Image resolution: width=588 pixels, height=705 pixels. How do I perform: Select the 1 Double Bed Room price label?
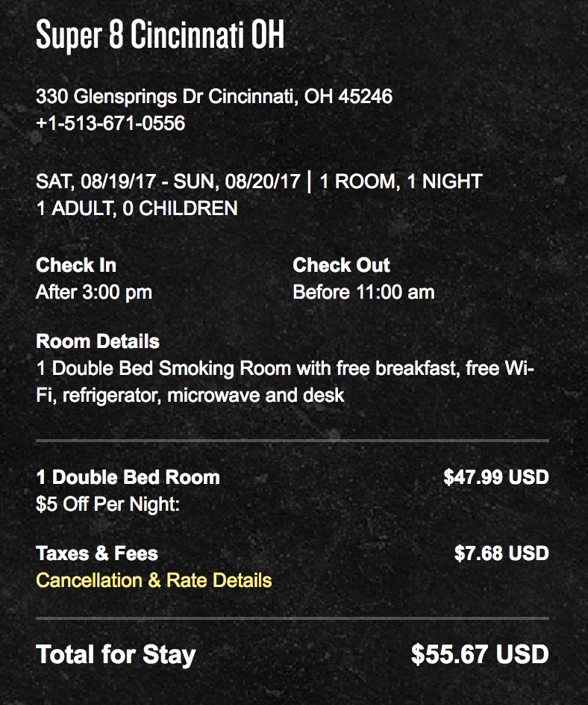click(x=128, y=477)
